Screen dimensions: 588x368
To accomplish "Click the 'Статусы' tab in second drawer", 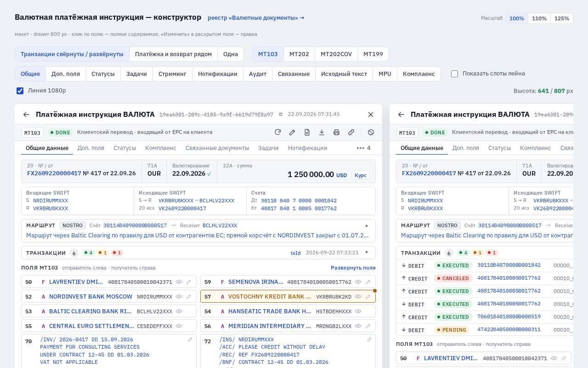I will [499, 148].
